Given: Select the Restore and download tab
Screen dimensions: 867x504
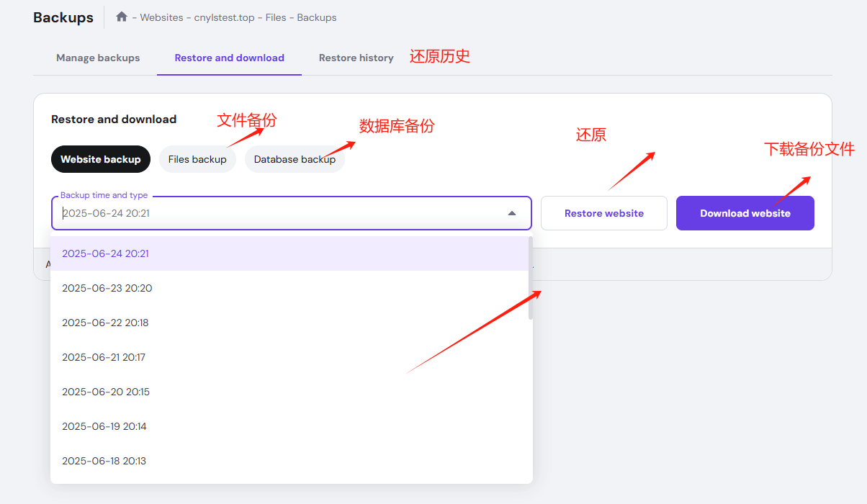Looking at the screenshot, I should coord(229,58).
